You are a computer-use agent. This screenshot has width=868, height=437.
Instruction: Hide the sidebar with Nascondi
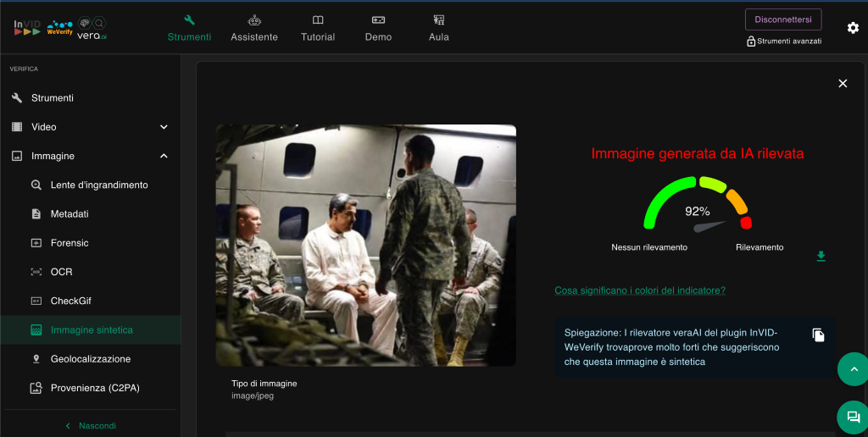90,425
